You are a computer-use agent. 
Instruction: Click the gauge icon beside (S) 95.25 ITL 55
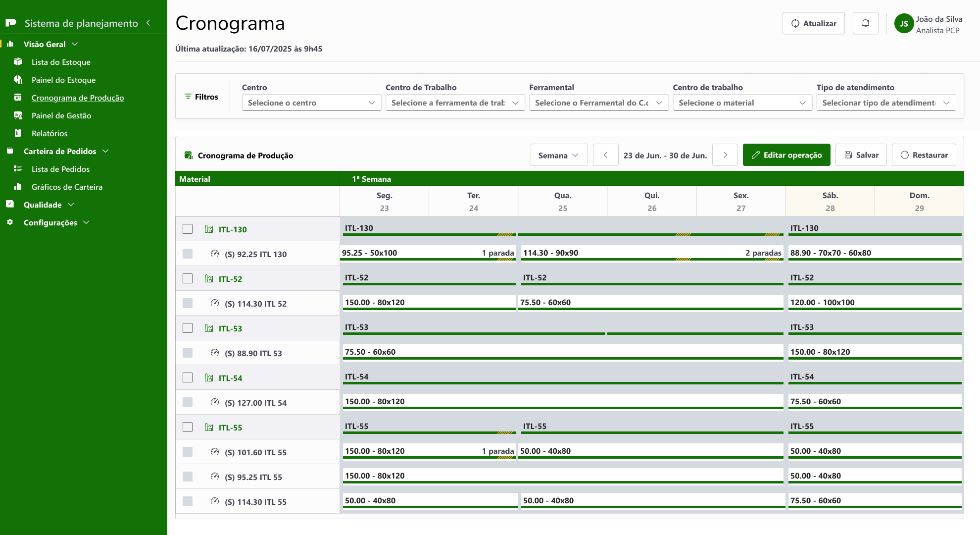215,477
